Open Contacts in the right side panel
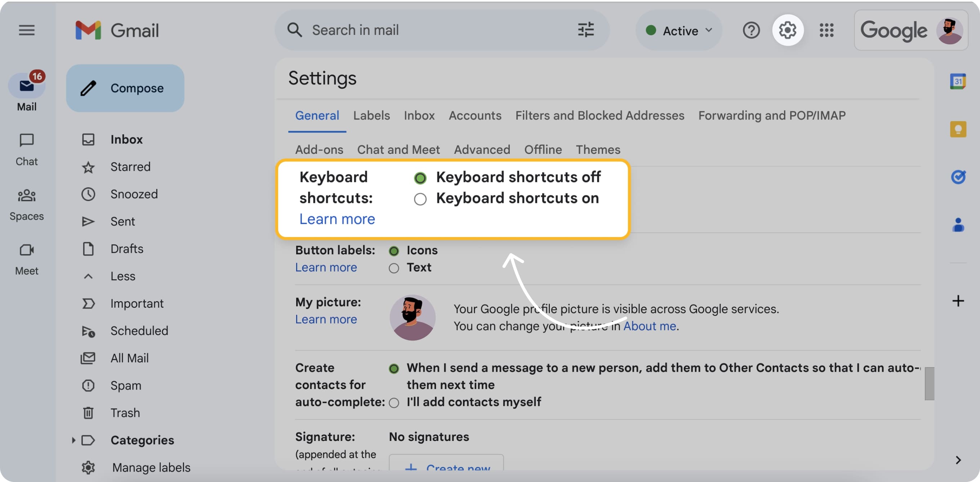This screenshot has width=980, height=482. coord(958,225)
